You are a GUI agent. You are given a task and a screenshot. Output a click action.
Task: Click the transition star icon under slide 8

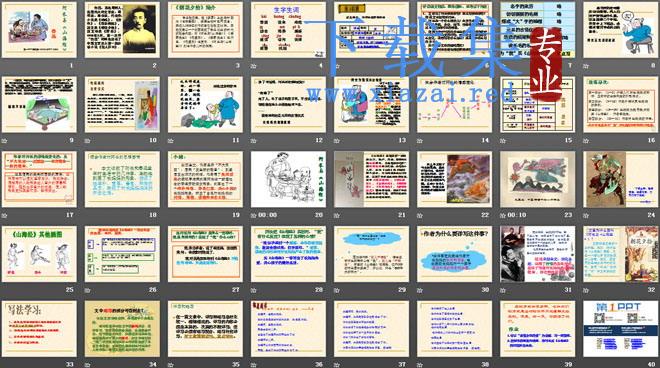pyautogui.click(x=586, y=66)
